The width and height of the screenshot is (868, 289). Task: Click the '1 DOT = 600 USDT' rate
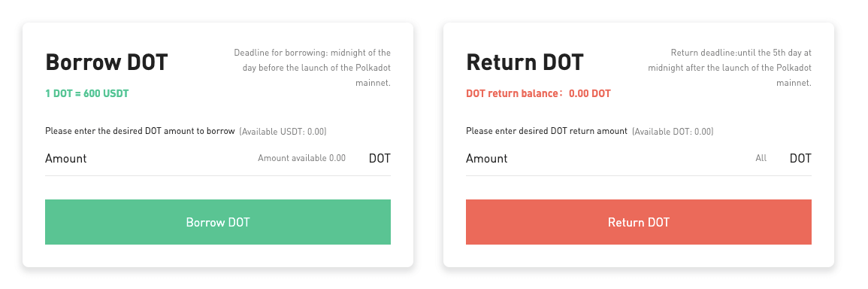pyautogui.click(x=87, y=93)
